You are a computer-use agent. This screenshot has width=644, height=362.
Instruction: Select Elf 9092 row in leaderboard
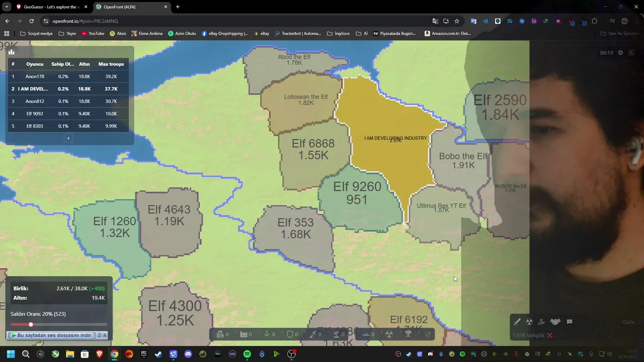pyautogui.click(x=68, y=114)
